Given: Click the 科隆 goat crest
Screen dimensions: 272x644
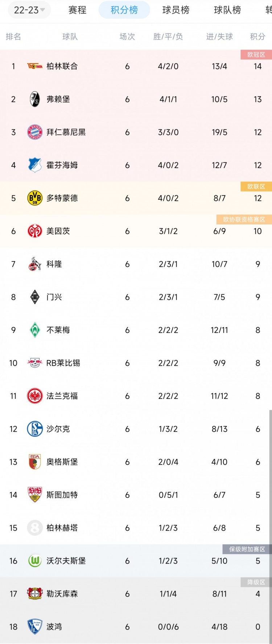Looking at the screenshot, I should [x=35, y=264].
